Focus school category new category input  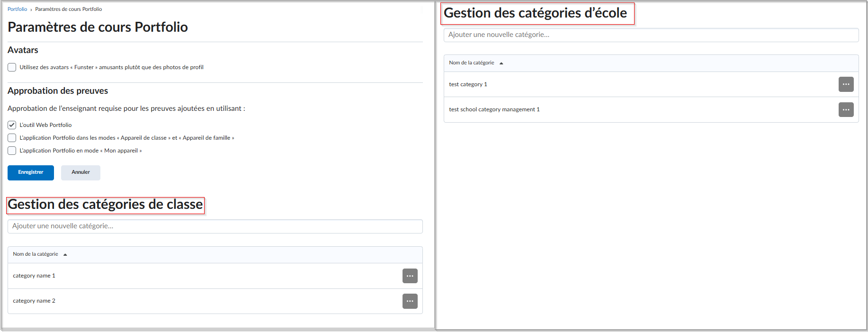651,35
